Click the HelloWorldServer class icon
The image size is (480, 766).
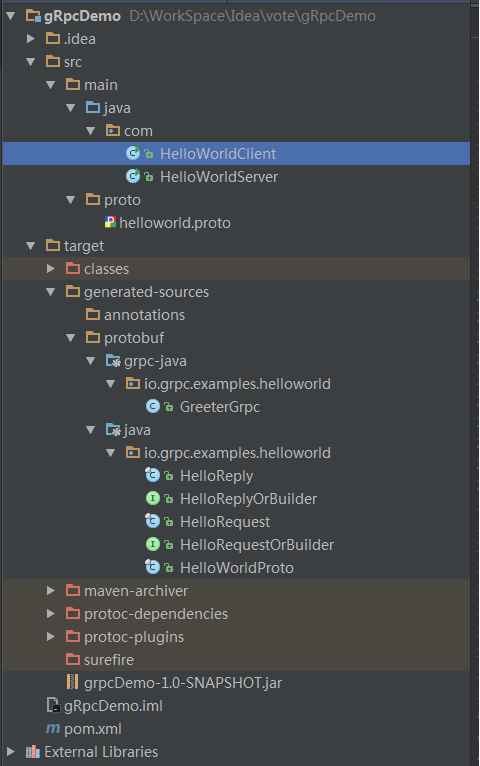point(133,176)
